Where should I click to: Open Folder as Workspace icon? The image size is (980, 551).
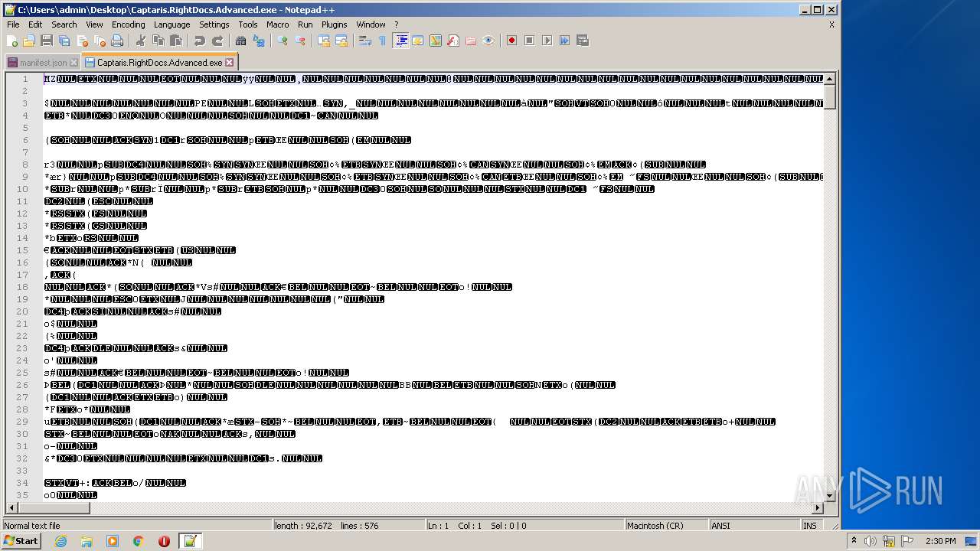click(470, 41)
